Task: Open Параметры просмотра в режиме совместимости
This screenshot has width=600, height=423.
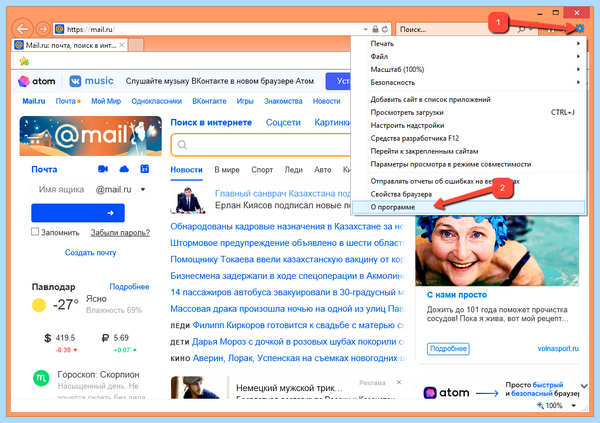Action: click(469, 164)
